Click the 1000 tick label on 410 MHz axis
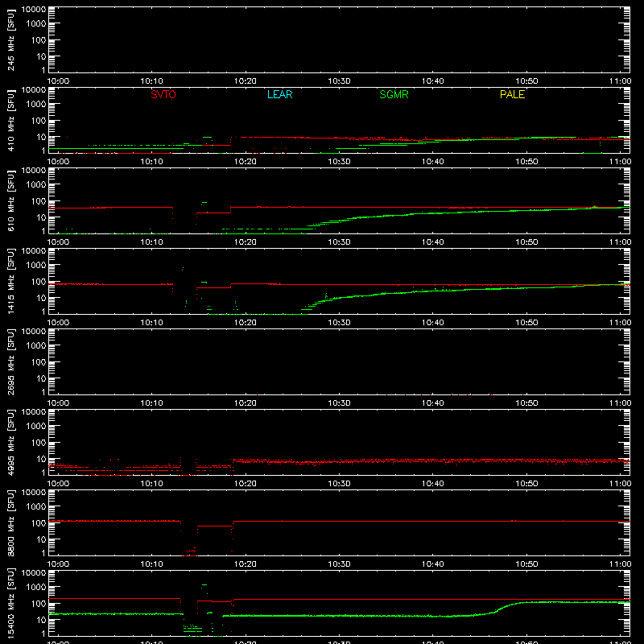Image resolution: width=644 pixels, height=644 pixels. tap(36, 105)
